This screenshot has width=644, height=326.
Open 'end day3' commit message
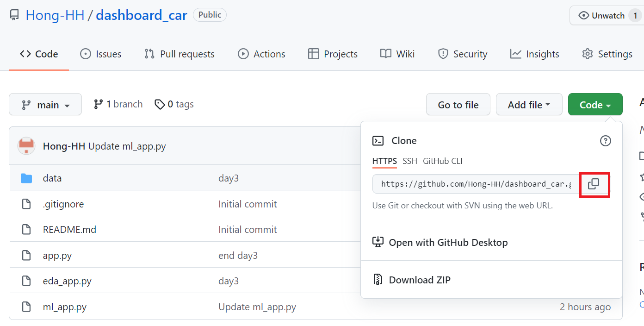click(x=238, y=256)
